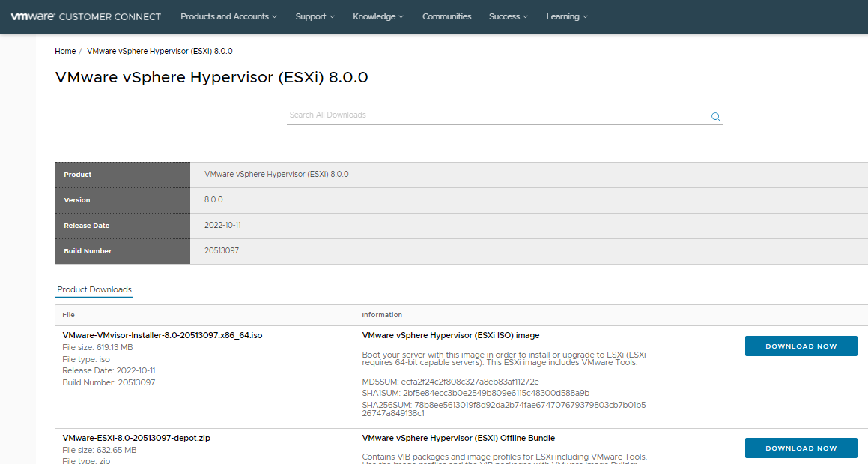Click the Information column header

pyautogui.click(x=382, y=315)
